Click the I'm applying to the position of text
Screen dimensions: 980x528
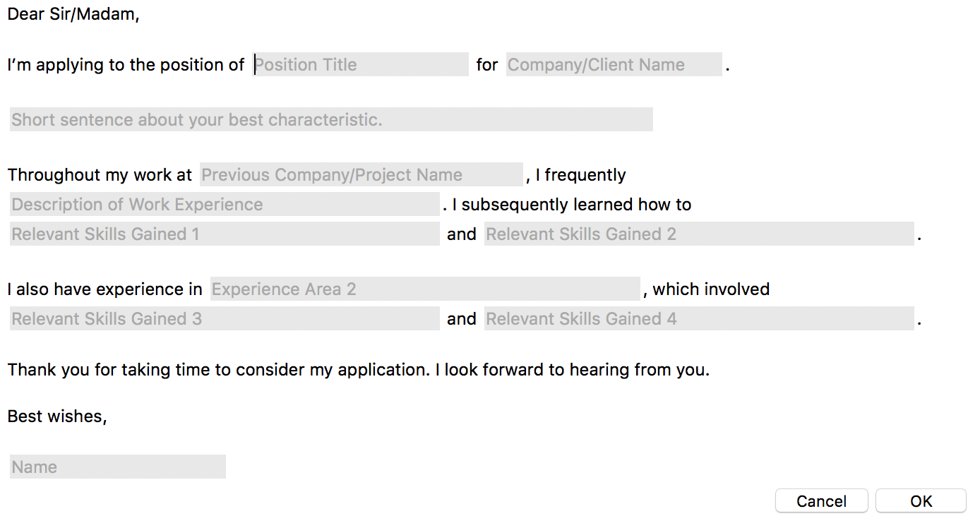[126, 65]
